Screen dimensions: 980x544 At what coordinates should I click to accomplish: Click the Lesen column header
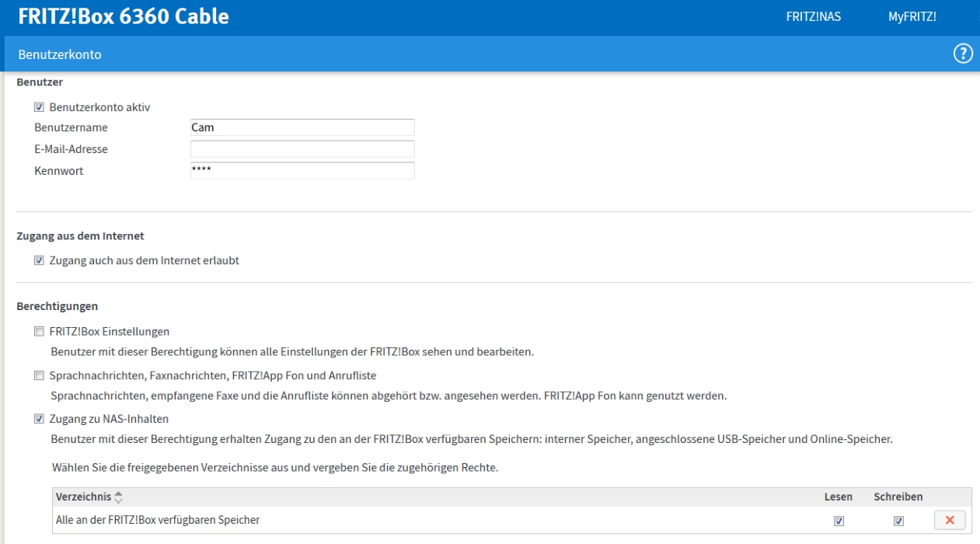point(839,497)
